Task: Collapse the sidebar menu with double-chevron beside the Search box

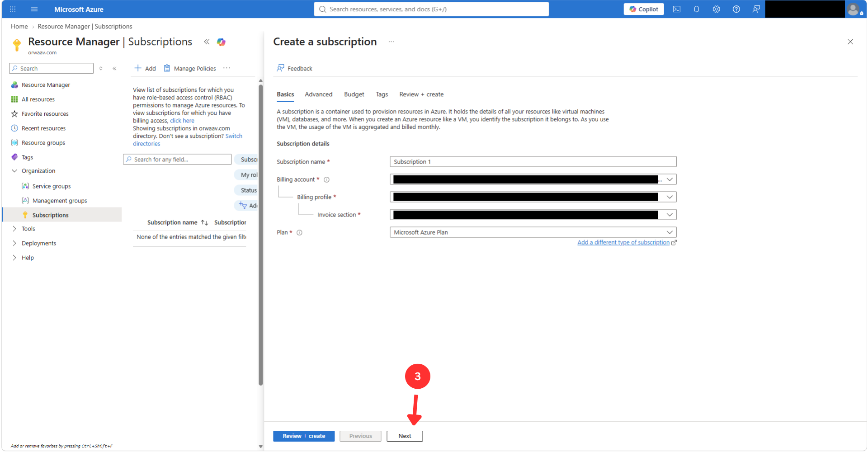Action: pos(114,68)
